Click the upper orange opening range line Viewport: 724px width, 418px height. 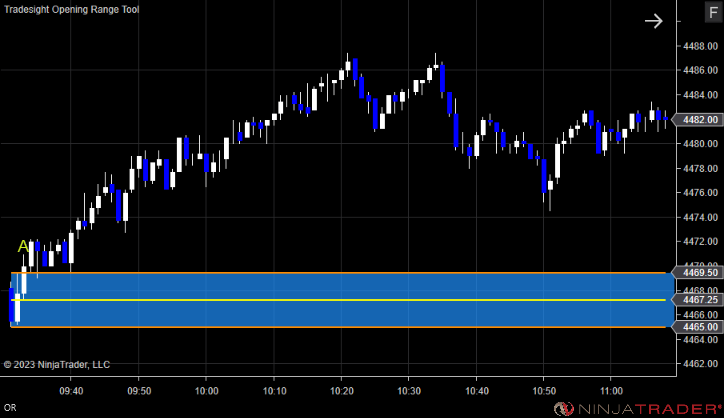tap(338, 273)
